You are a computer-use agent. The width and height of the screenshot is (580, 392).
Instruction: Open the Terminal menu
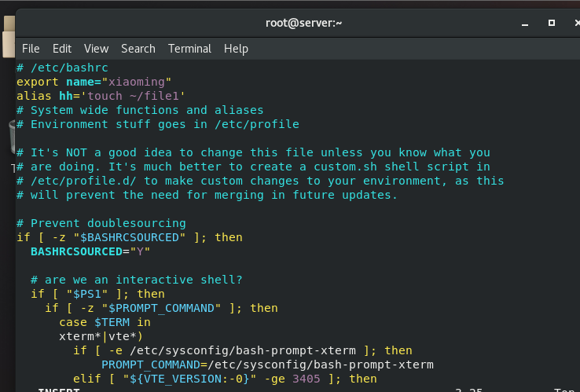[x=189, y=49]
